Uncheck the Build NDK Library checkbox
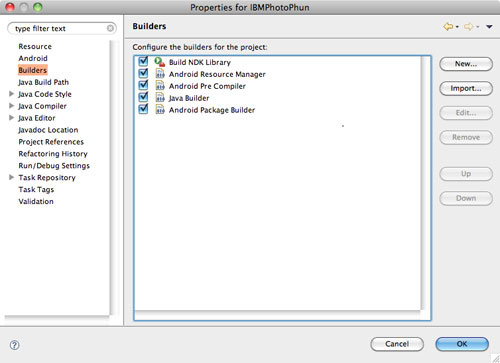 pyautogui.click(x=143, y=61)
